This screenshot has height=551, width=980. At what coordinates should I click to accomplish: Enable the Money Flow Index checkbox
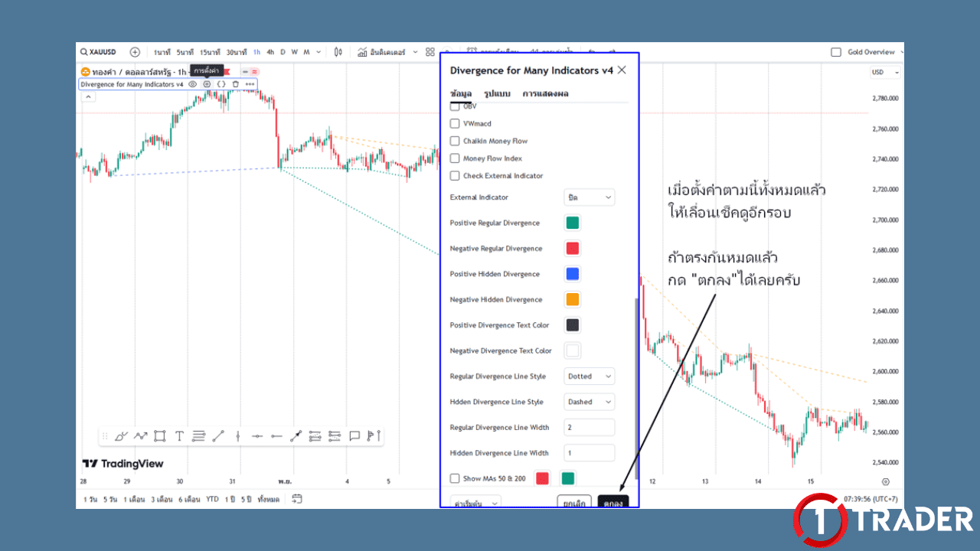[455, 158]
